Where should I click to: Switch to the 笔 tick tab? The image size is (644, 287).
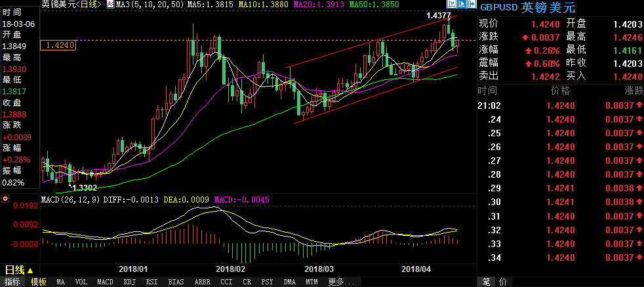[x=486, y=282]
